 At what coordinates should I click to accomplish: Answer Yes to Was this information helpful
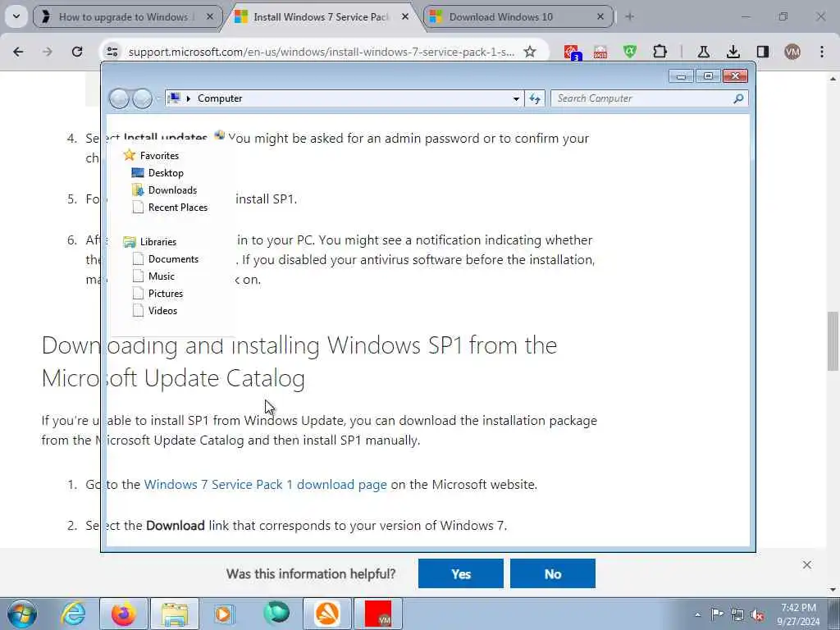461,573
